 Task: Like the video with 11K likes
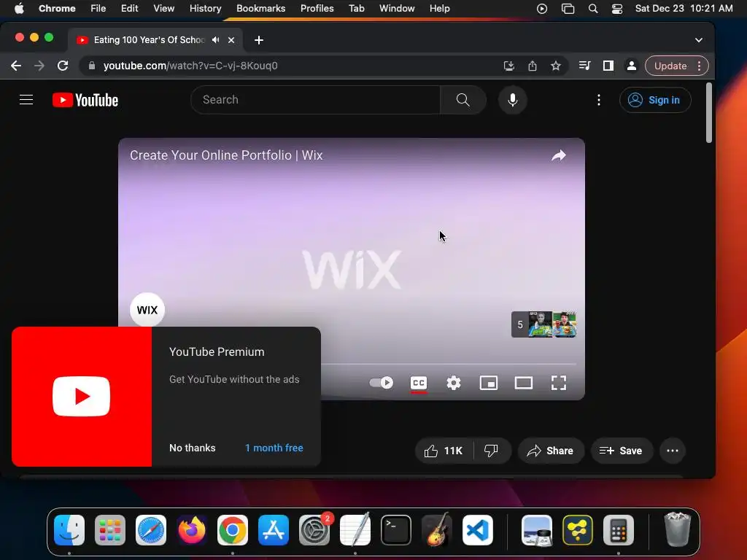click(x=444, y=451)
